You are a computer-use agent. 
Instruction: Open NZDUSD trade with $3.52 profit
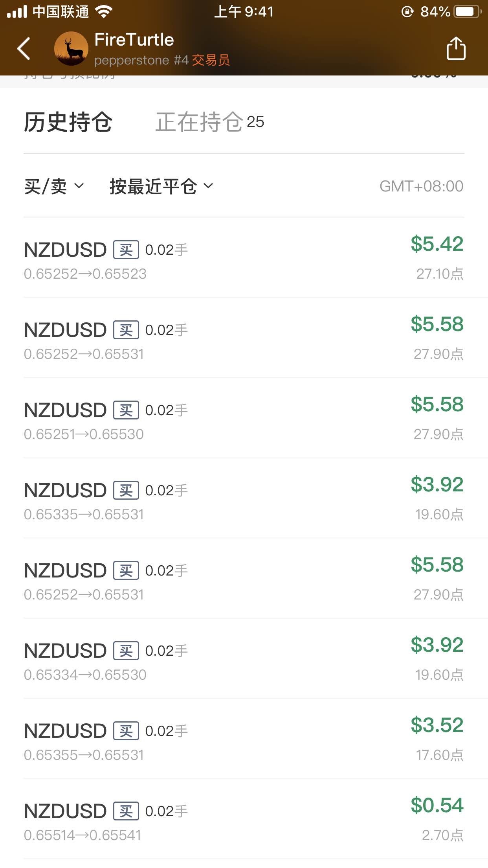244,739
